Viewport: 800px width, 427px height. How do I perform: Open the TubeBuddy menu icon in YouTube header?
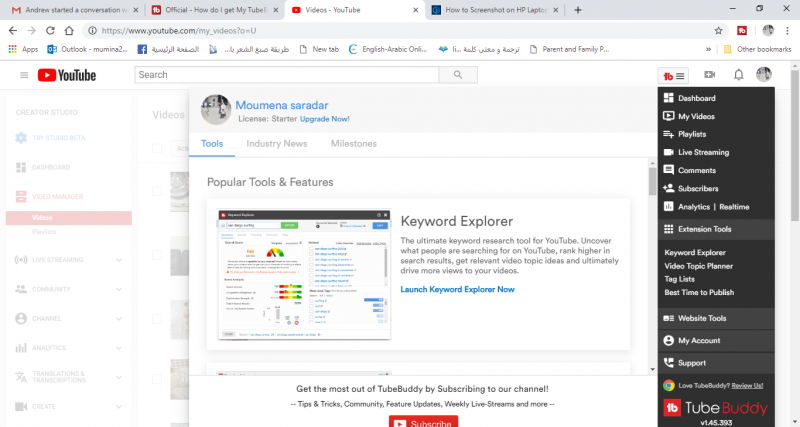coord(672,75)
